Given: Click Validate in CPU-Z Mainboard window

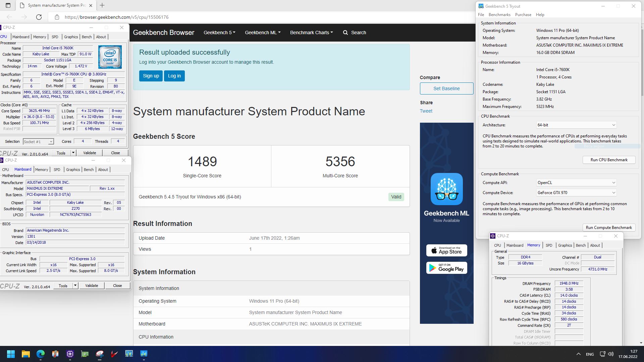Looking at the screenshot, I should pyautogui.click(x=92, y=286).
